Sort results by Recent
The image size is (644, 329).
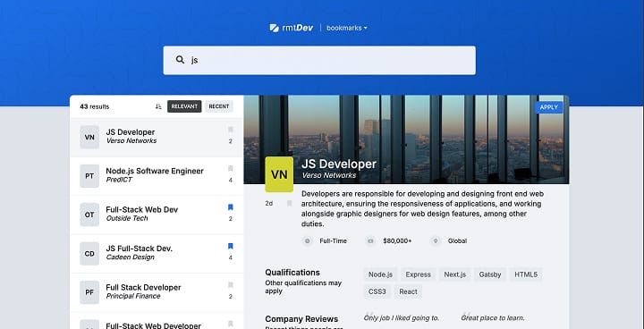tap(219, 106)
